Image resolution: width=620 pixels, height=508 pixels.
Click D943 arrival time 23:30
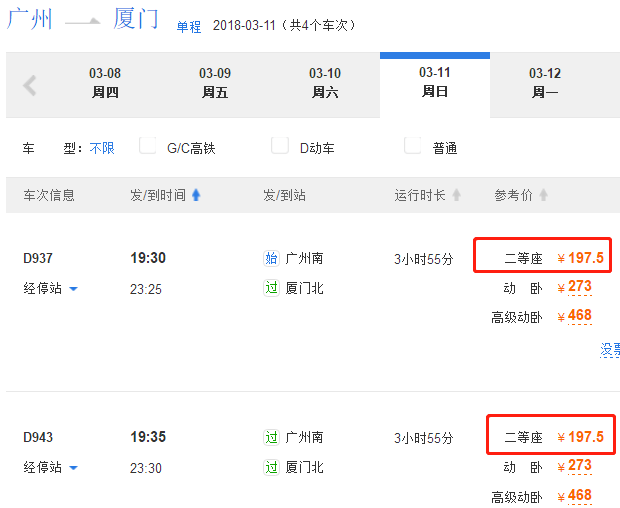point(146,468)
